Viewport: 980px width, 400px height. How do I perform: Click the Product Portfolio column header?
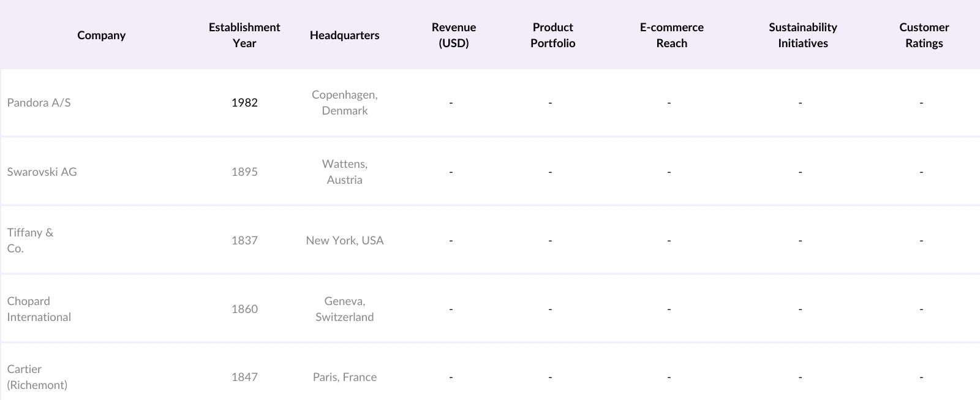[552, 36]
